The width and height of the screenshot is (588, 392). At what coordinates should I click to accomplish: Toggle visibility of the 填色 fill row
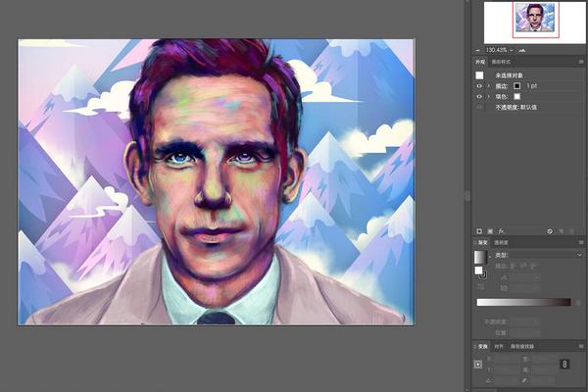pyautogui.click(x=479, y=96)
